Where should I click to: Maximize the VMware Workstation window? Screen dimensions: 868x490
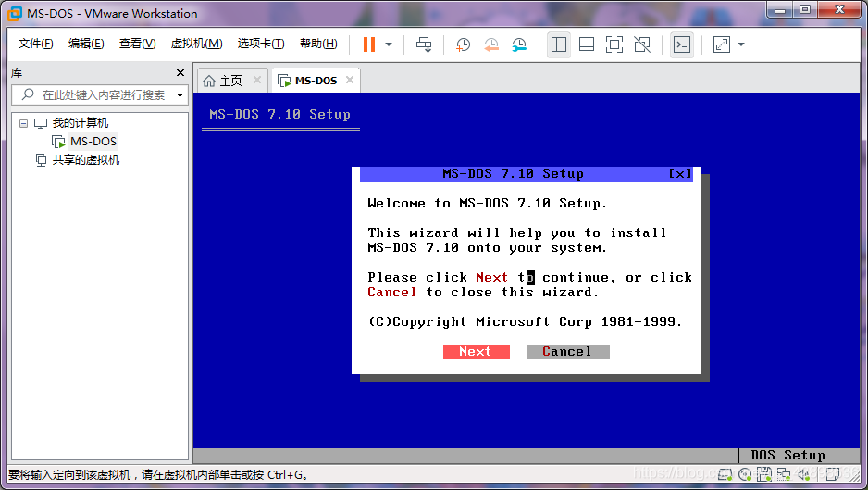pos(805,10)
